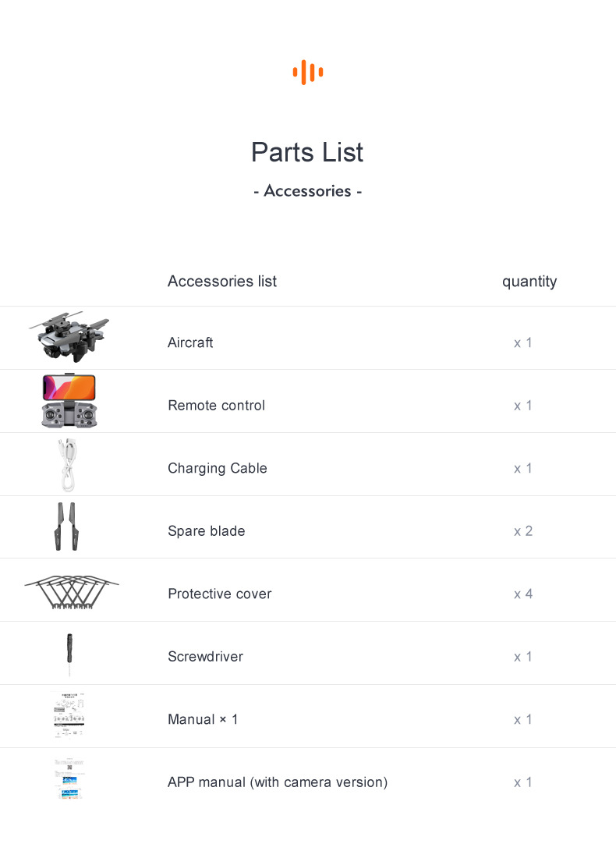Select the protective cover guards image

(x=72, y=592)
